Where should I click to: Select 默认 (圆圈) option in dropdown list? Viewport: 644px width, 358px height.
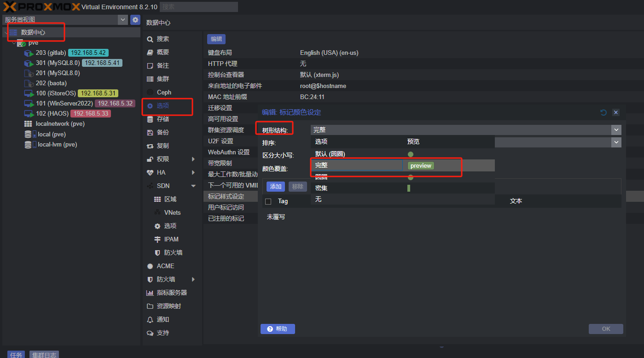(x=330, y=154)
